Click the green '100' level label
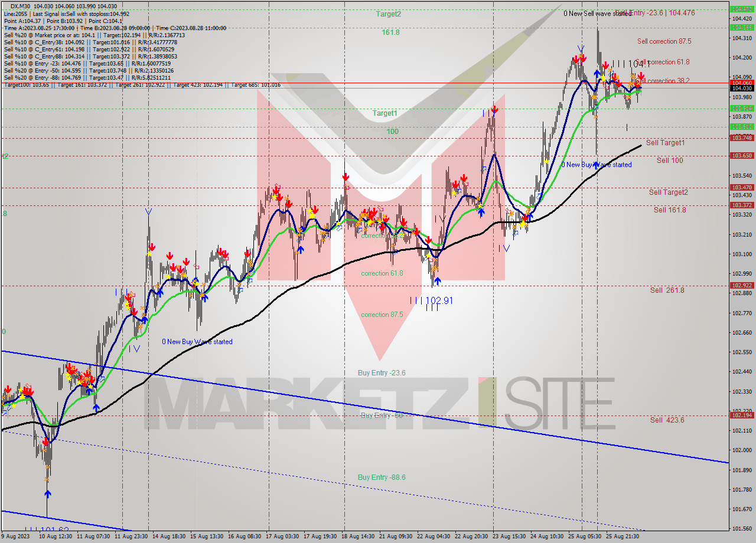Viewport: 756px width, 543px height. pos(393,132)
